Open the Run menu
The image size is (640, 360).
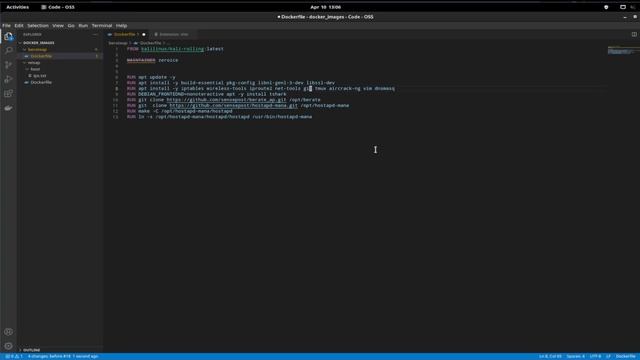coord(83,25)
